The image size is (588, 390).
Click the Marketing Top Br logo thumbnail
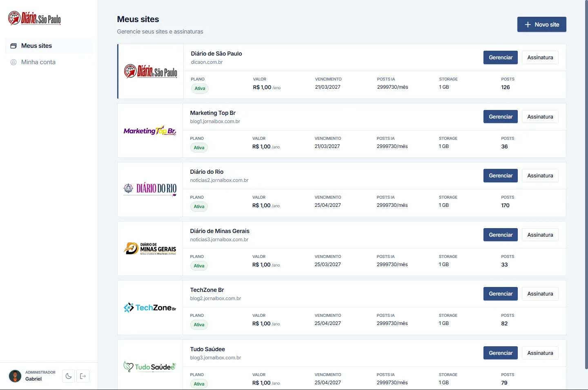point(150,130)
